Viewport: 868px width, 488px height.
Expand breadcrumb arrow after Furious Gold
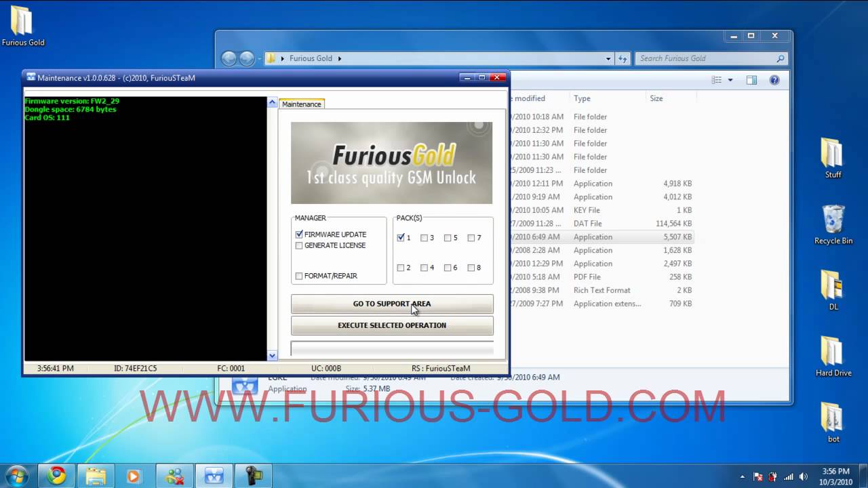(340, 58)
